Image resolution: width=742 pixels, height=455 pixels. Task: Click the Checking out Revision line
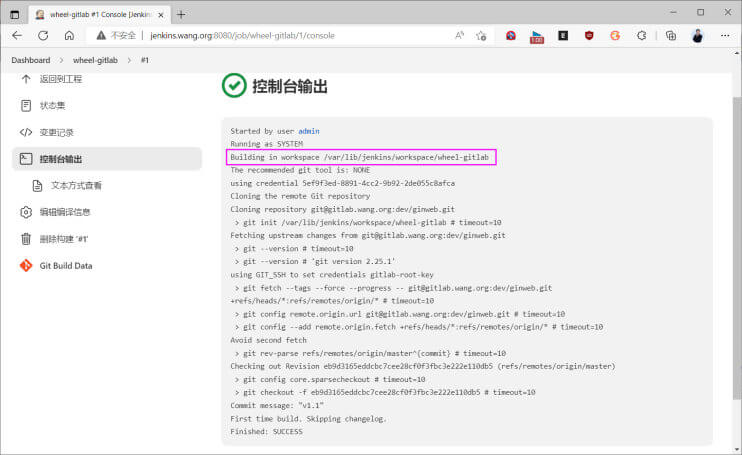coord(423,366)
